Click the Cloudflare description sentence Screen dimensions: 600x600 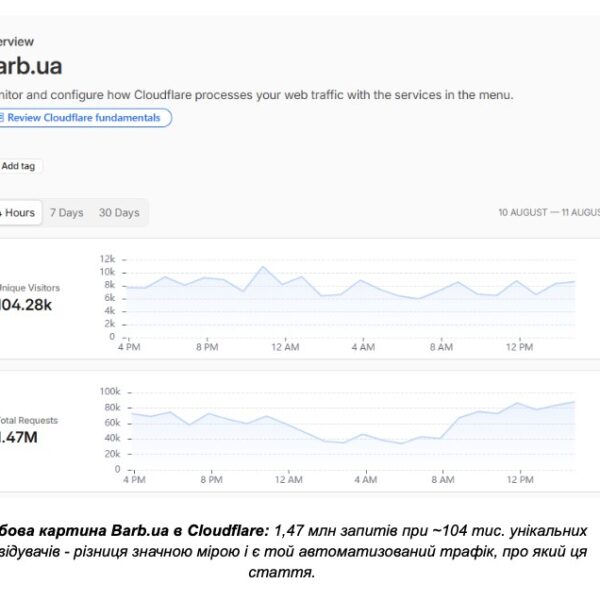coord(256,95)
